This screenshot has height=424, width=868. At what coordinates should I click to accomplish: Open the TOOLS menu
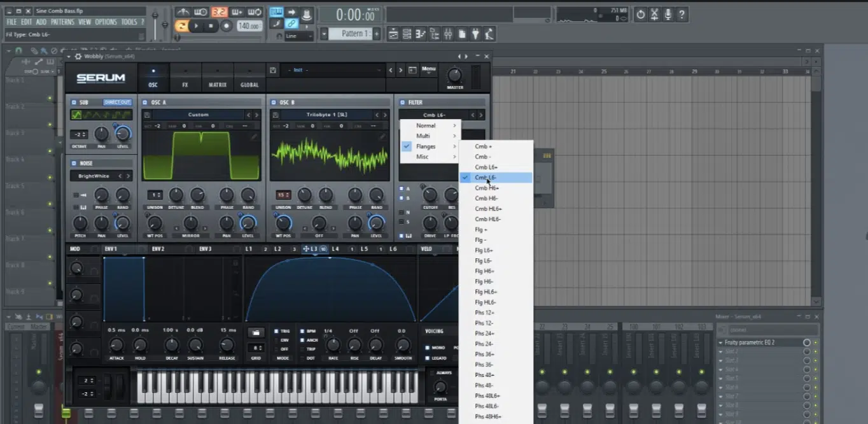129,22
